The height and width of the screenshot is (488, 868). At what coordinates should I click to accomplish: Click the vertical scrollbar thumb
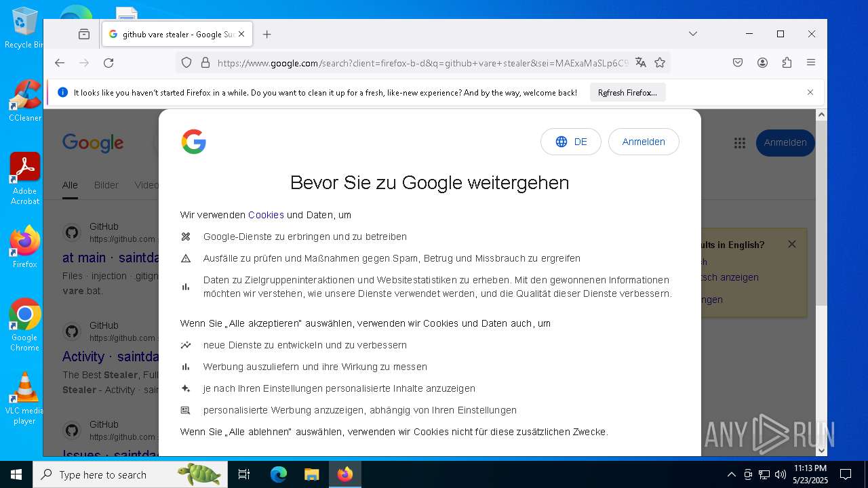(x=821, y=213)
